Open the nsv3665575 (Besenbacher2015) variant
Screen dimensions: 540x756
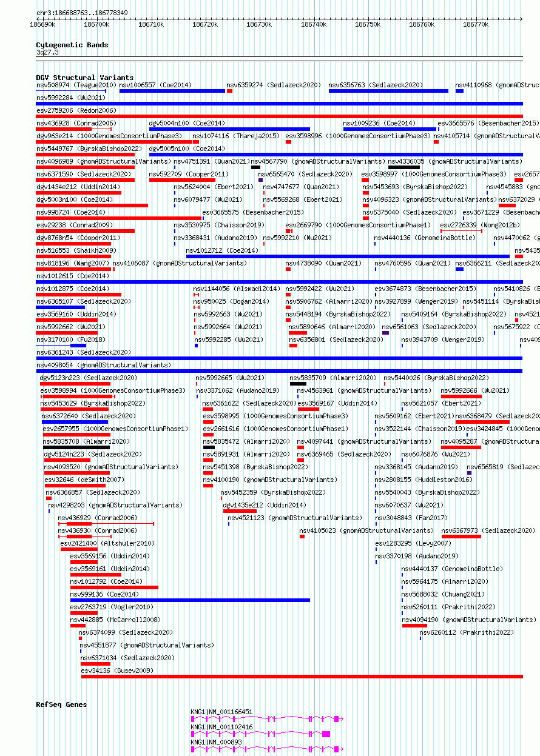coord(253,212)
